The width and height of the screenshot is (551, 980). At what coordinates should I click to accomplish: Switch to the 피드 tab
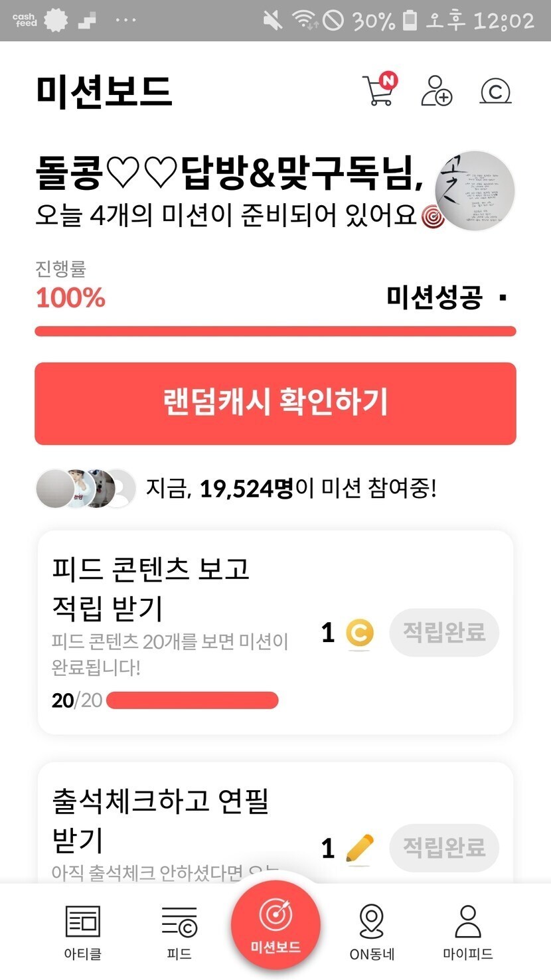(179, 932)
